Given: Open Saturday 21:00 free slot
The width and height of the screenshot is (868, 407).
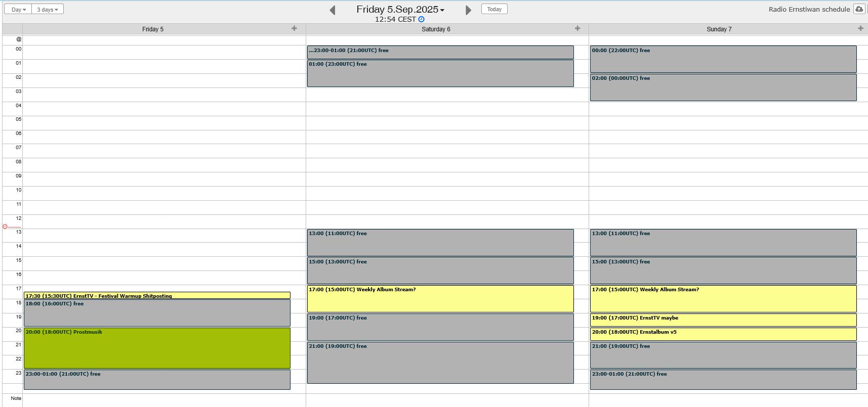Looking at the screenshot, I should click(440, 363).
